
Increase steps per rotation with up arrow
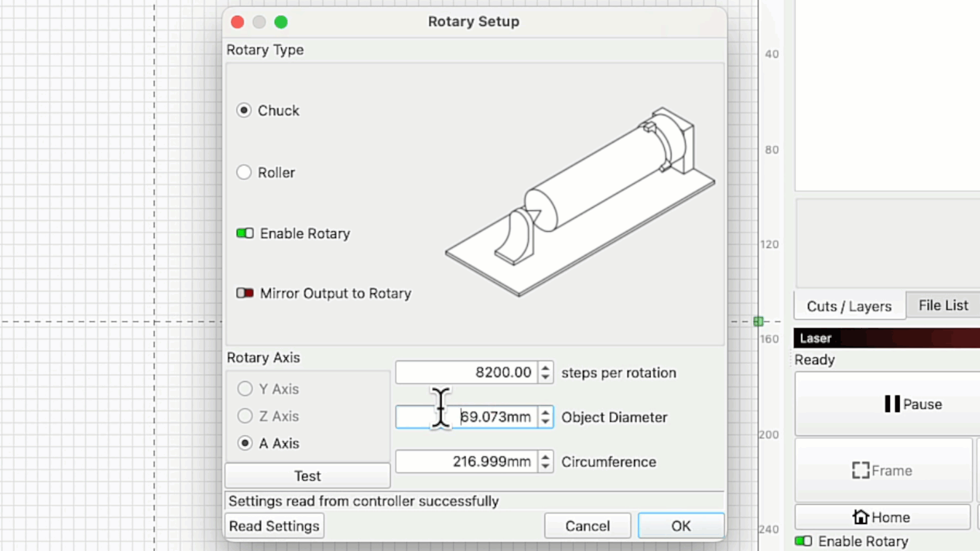(545, 368)
